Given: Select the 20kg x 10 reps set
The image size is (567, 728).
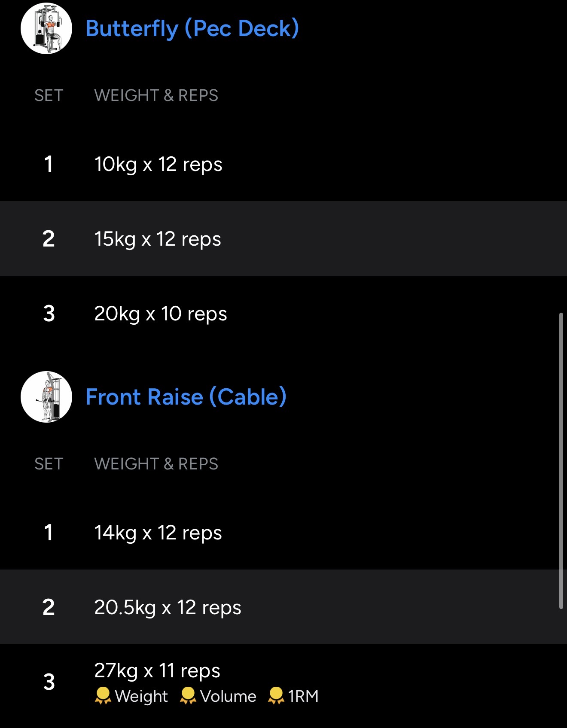Looking at the screenshot, I should coord(160,314).
